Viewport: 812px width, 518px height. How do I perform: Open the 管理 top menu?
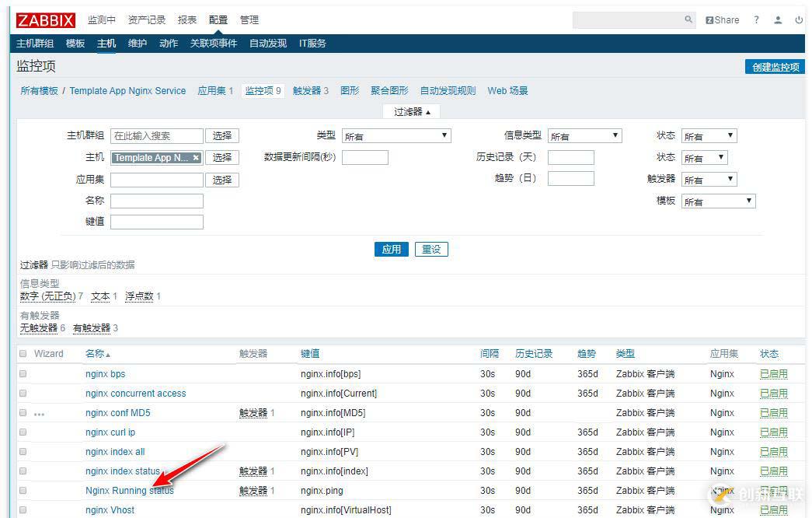pyautogui.click(x=249, y=19)
